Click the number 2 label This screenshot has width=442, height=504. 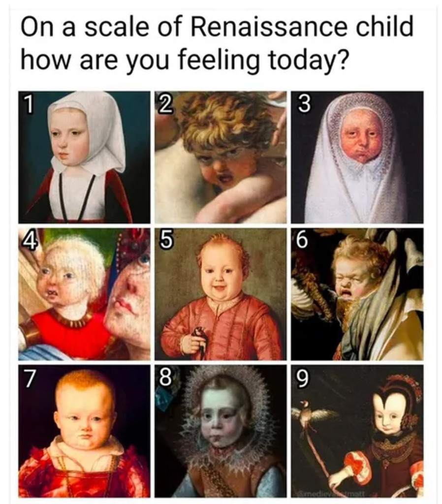[x=165, y=104]
